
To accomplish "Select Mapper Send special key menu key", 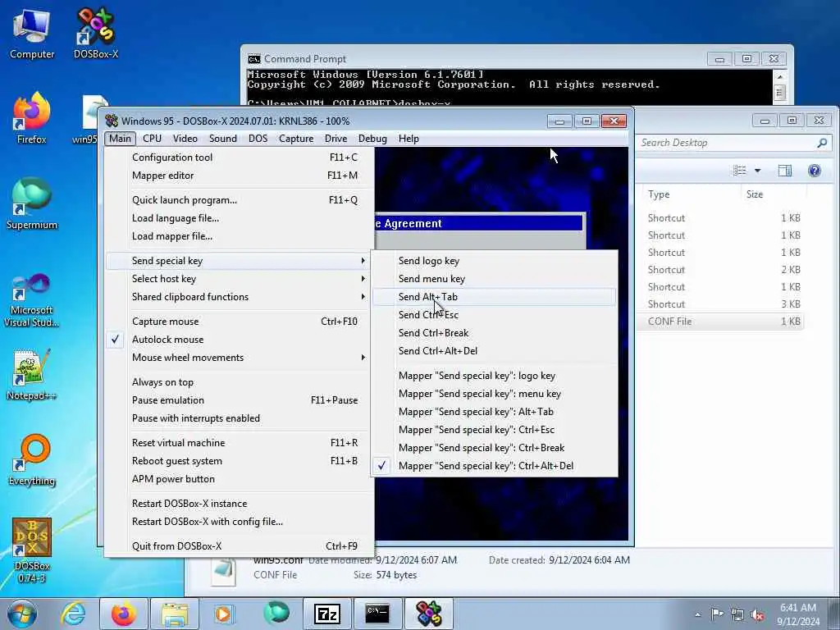I will [494, 394].
